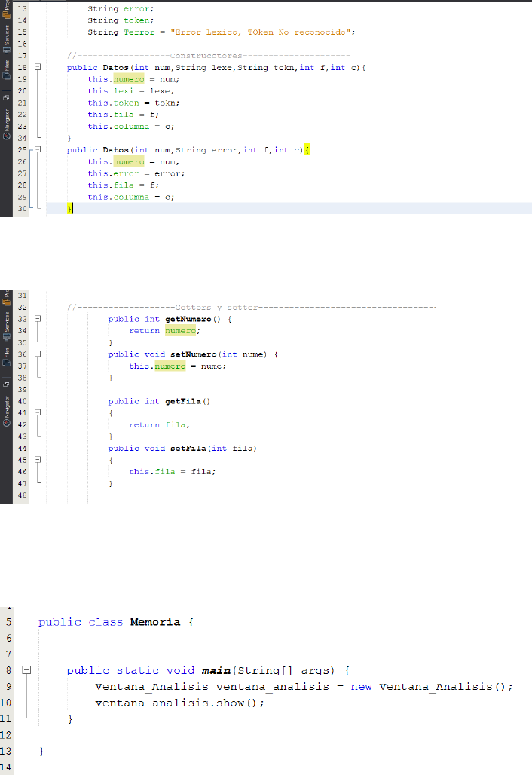Click "this.token = tokn;" on line 21
532x775 pixels.
134,103
